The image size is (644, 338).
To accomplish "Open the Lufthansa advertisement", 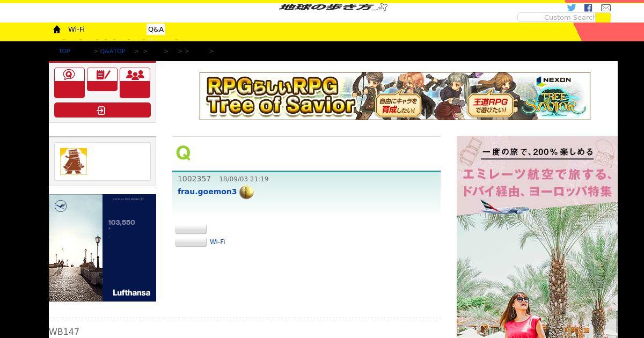I will tap(103, 248).
